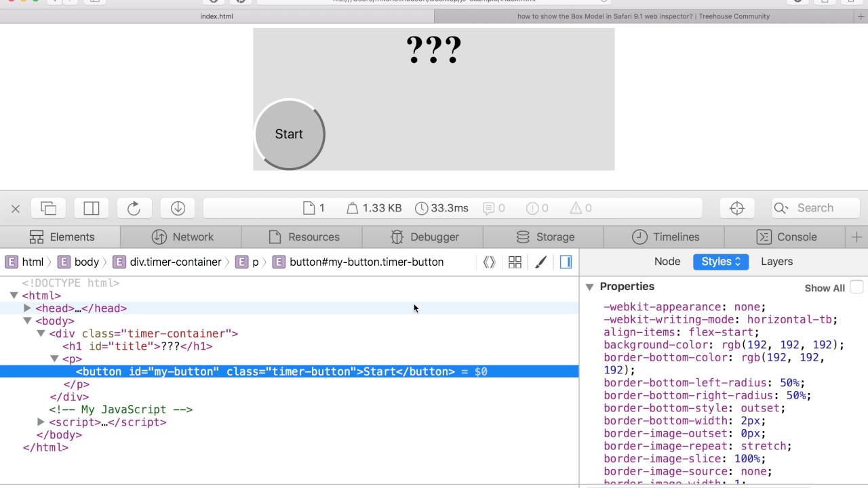The image size is (868, 488).
Task: Click the 33.3ms load time indicator
Action: 441,208
